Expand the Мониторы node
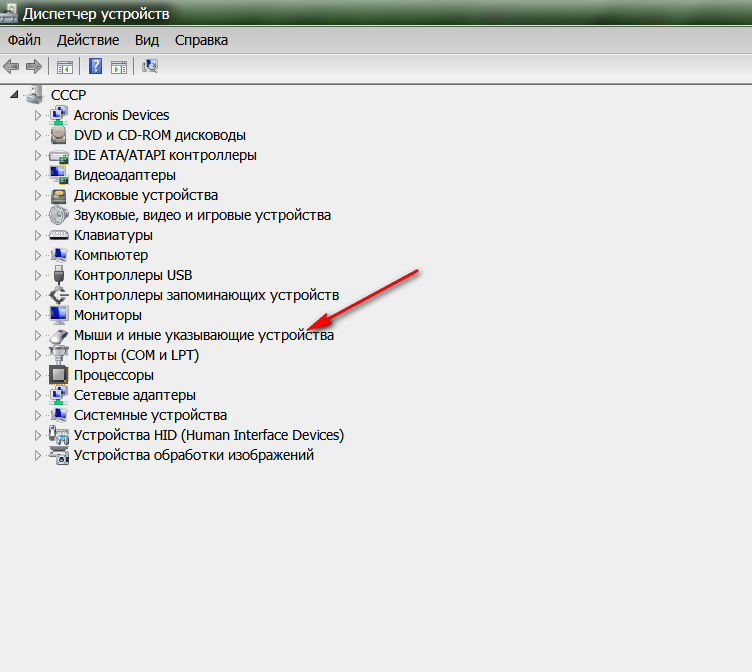This screenshot has height=672, width=752. point(37,315)
